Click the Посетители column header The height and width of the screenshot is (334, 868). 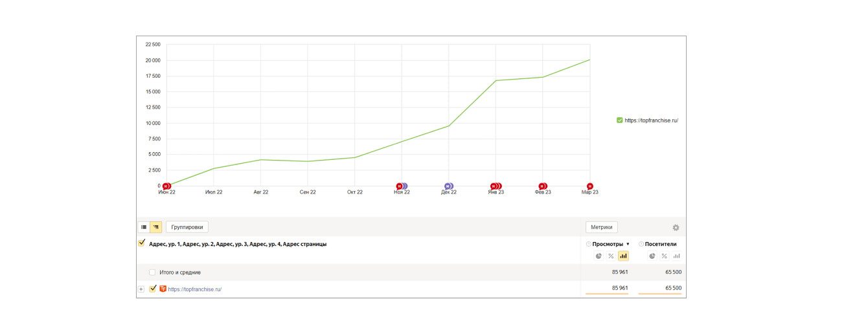click(x=661, y=244)
